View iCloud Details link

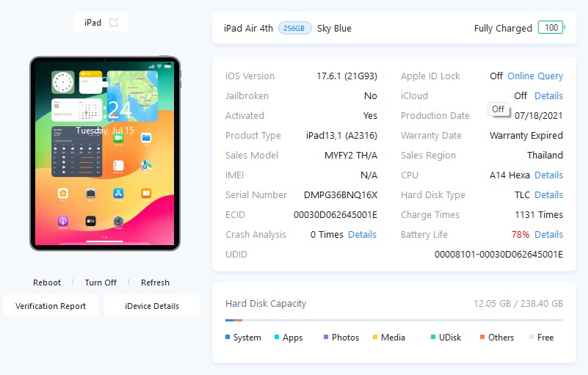tap(548, 96)
